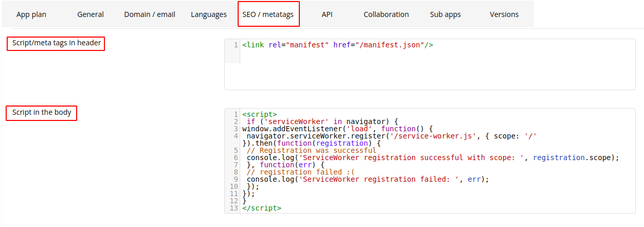Click the Script in the body label
The width and height of the screenshot is (644, 227).
click(x=42, y=113)
